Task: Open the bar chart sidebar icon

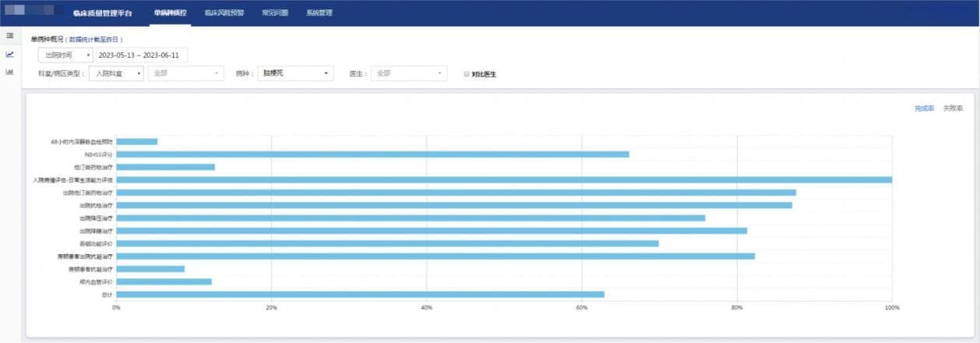Action: click(x=9, y=72)
